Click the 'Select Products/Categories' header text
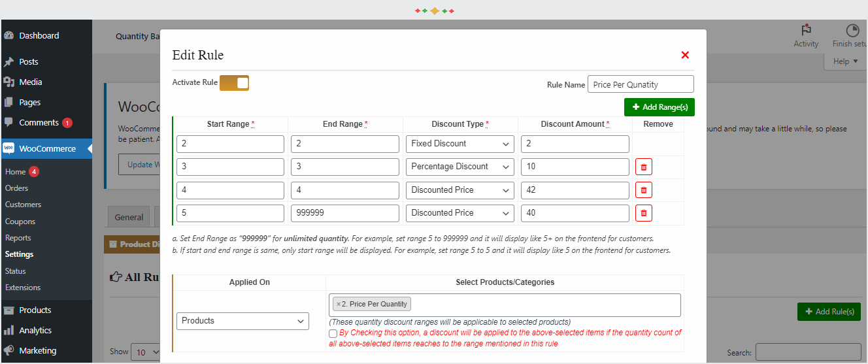 [x=505, y=282]
